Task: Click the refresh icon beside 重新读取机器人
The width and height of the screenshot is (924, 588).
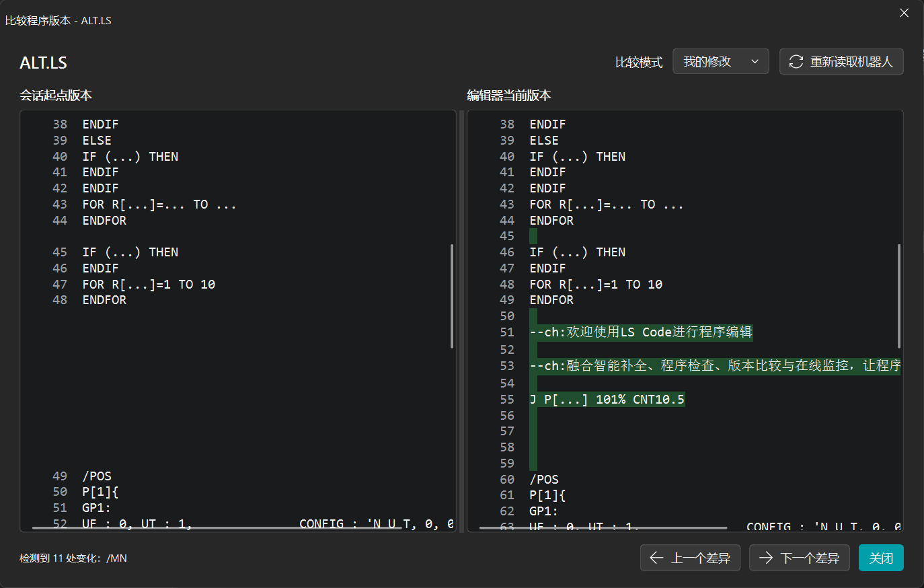Action: pos(796,62)
